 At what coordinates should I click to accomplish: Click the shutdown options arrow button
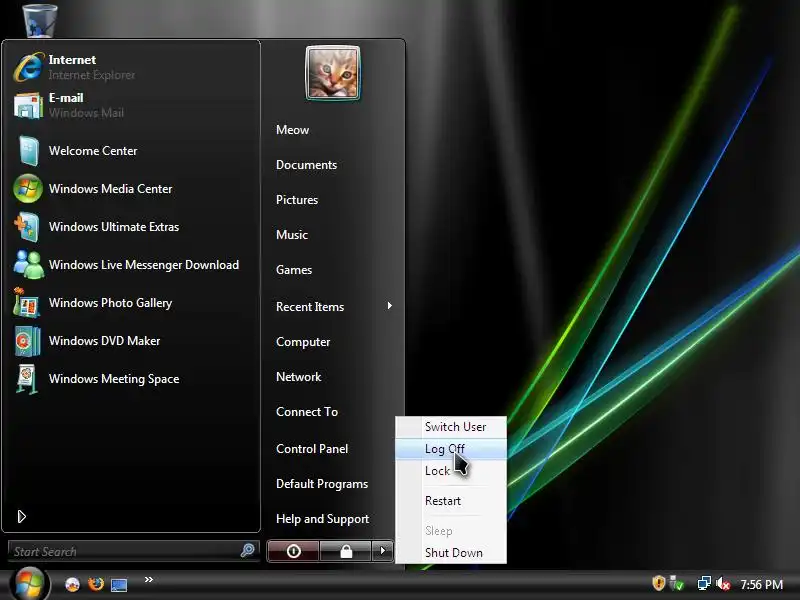(x=383, y=551)
